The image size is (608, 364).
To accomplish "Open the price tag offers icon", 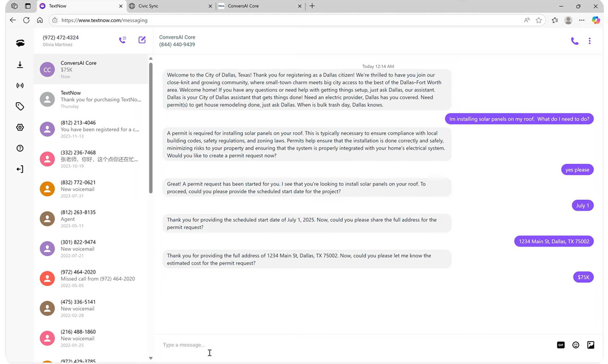I will coord(20,106).
